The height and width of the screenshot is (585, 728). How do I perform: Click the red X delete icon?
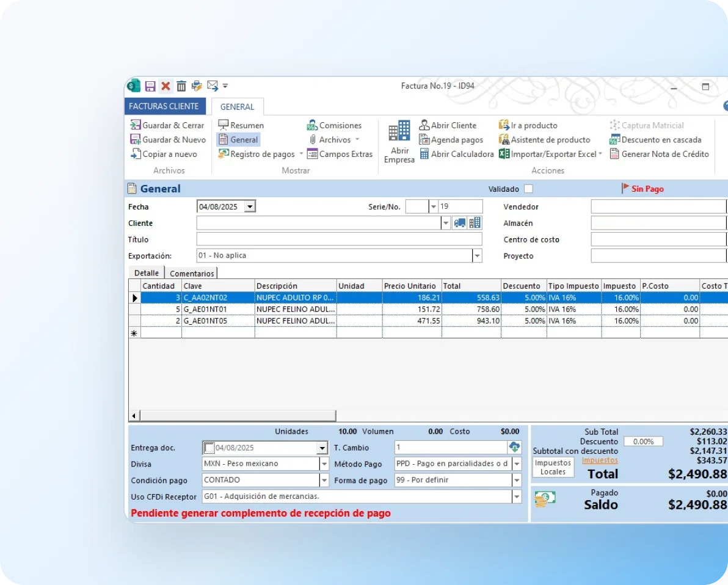point(166,86)
